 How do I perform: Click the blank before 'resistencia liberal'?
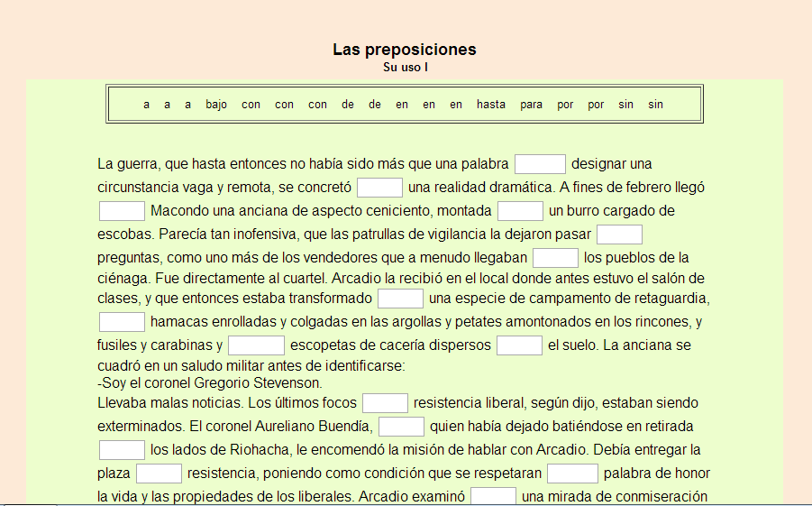click(x=385, y=403)
